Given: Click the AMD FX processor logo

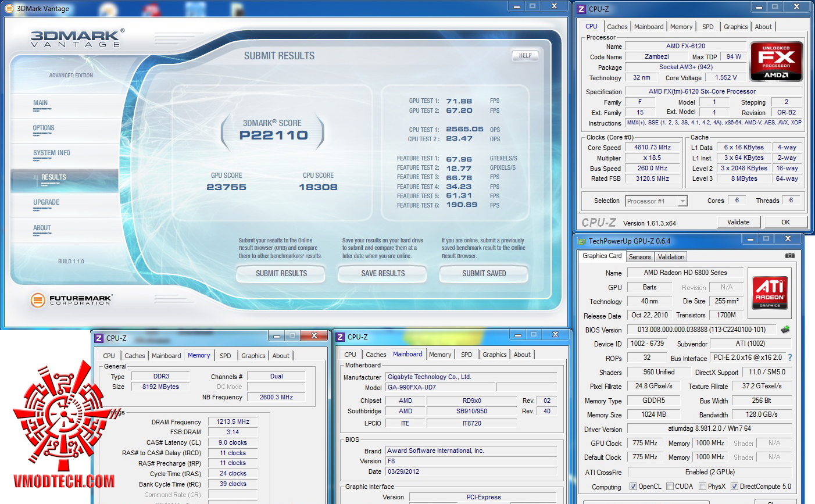Looking at the screenshot, I should (x=776, y=61).
